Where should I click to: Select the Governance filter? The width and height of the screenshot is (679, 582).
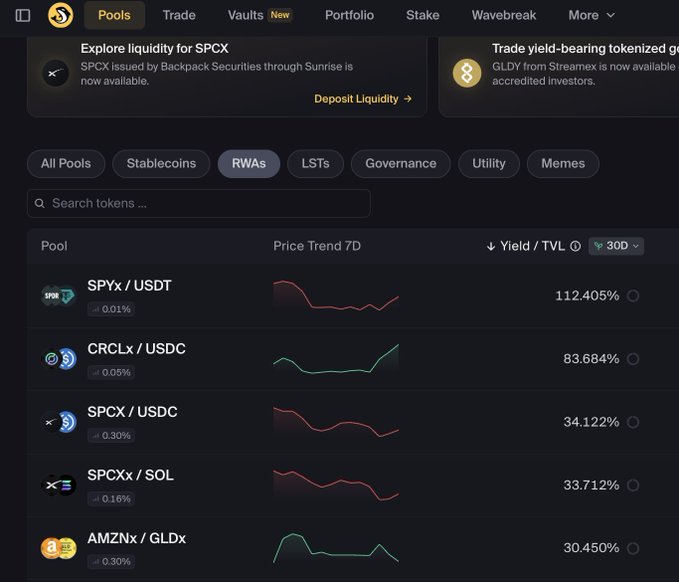click(x=401, y=164)
